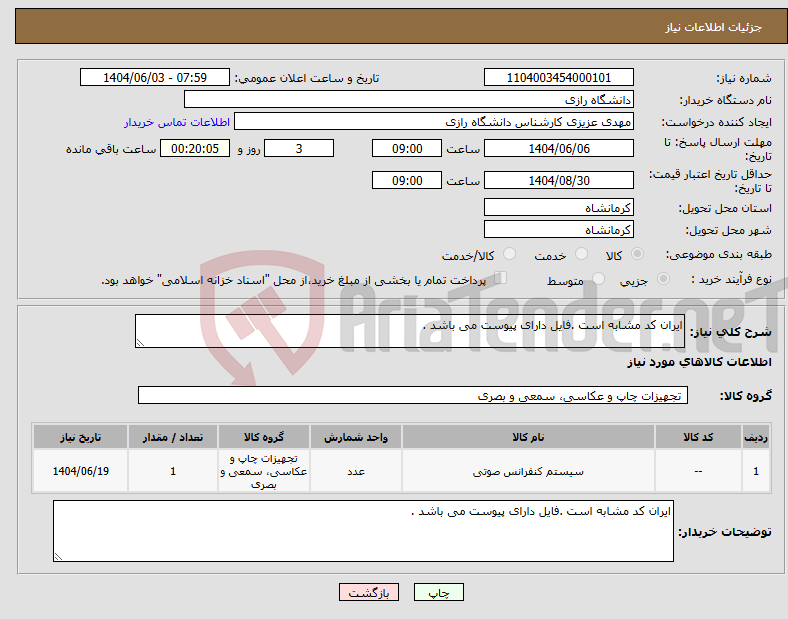Click the گروه کالا column header in table
The width and height of the screenshot is (788, 619).
tap(264, 437)
